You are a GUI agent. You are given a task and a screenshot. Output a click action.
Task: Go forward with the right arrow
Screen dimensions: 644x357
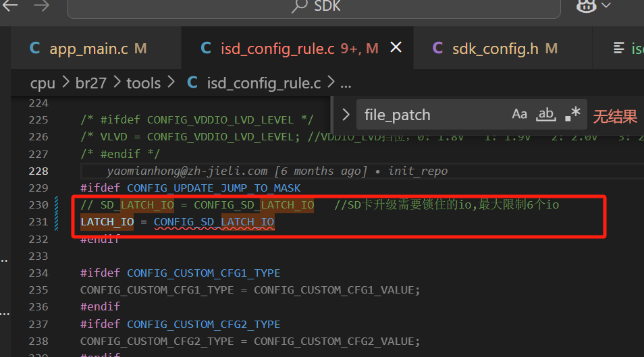[41, 5]
